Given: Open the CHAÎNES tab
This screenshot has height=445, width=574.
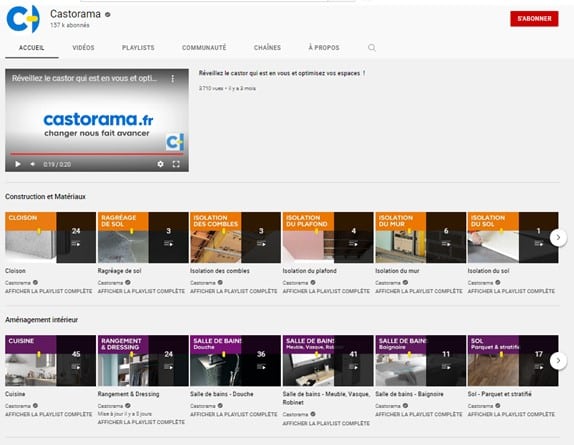Looking at the screenshot, I should click(x=267, y=48).
